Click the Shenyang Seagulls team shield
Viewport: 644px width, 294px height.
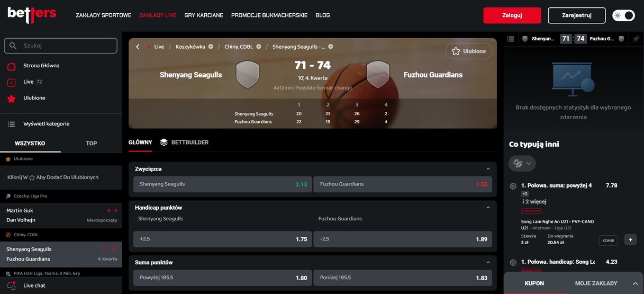click(x=247, y=74)
